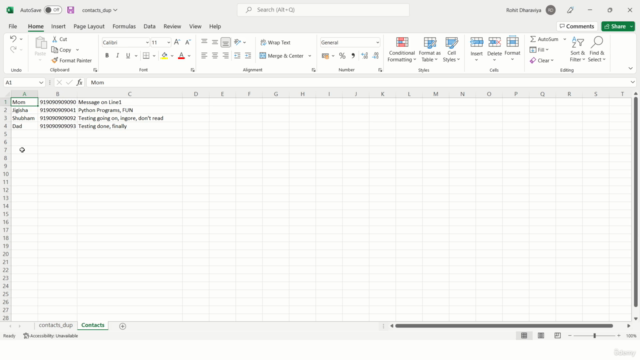Open Find & Select
Screen dimensions: 640x360
click(597, 49)
